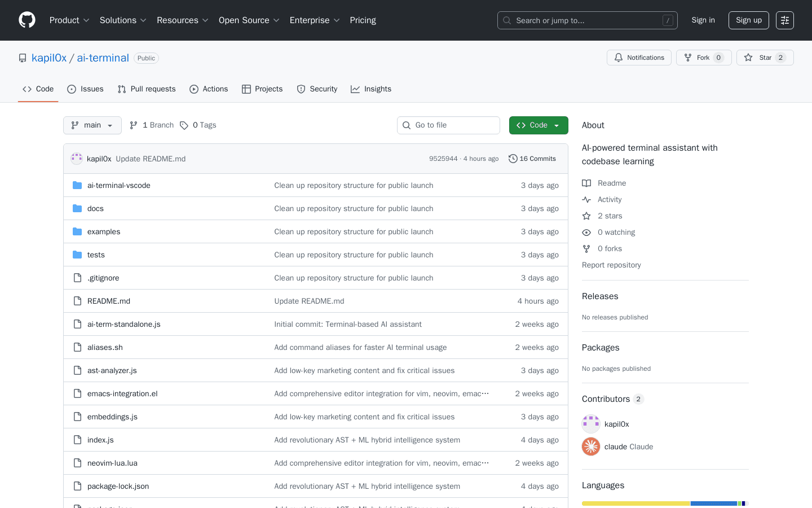The width and height of the screenshot is (812, 508).
Task: Open the Security shield section
Action: 317,89
